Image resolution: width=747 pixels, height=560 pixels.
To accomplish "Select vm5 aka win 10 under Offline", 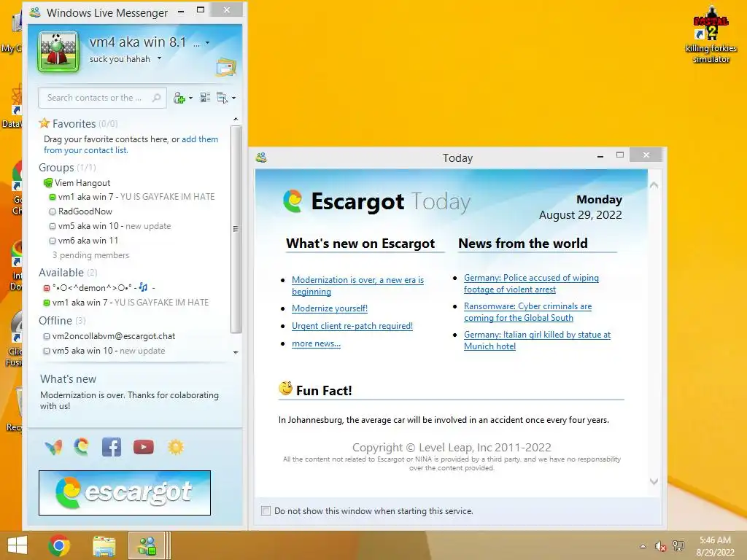I will 104,351.
